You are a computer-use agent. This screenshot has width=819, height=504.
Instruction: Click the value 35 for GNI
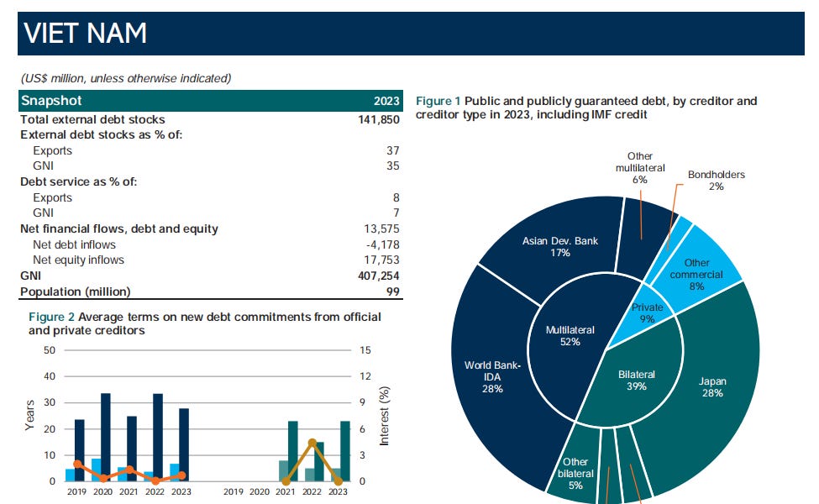point(393,165)
